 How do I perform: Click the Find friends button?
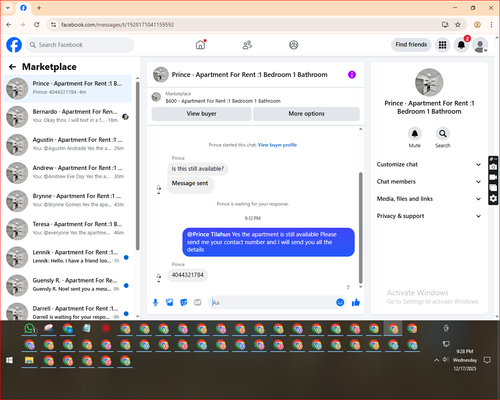411,45
